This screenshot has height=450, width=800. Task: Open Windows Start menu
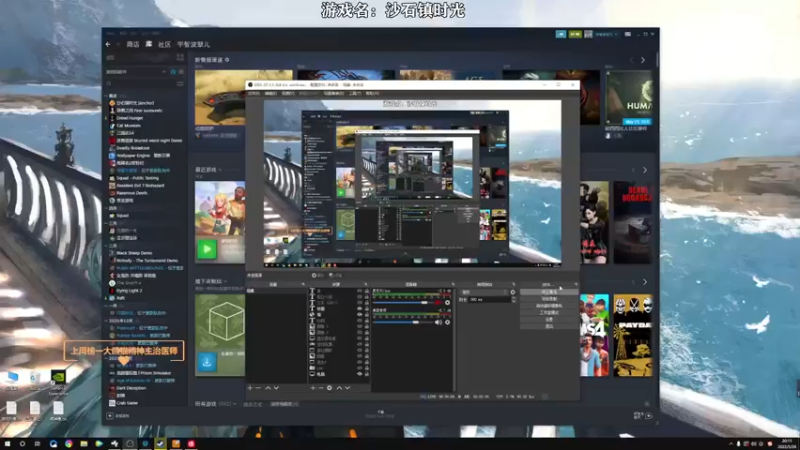coord(7,444)
